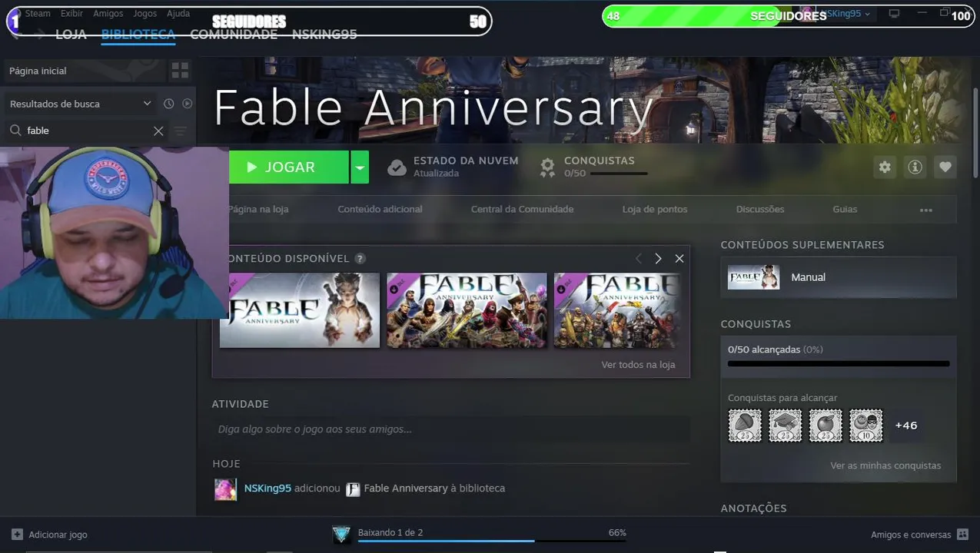Add Fable Anniversary to favorites heart icon
Viewport: 980px width, 553px height.
945,167
